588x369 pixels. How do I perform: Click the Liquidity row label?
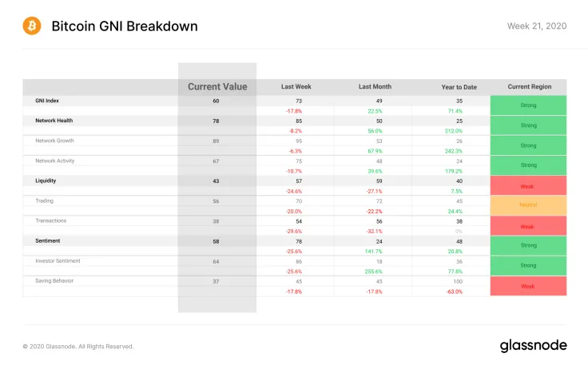pos(46,181)
